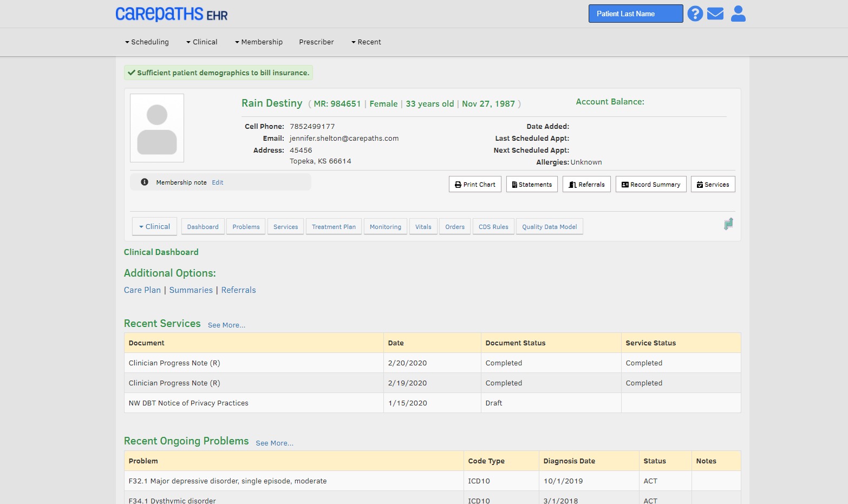Switch to the Treatment Plan tab

[334, 226]
